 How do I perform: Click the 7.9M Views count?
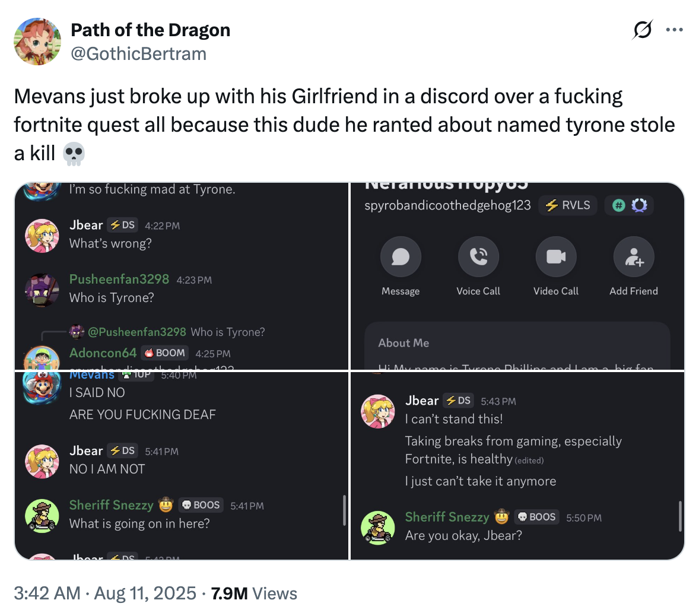coord(254,593)
